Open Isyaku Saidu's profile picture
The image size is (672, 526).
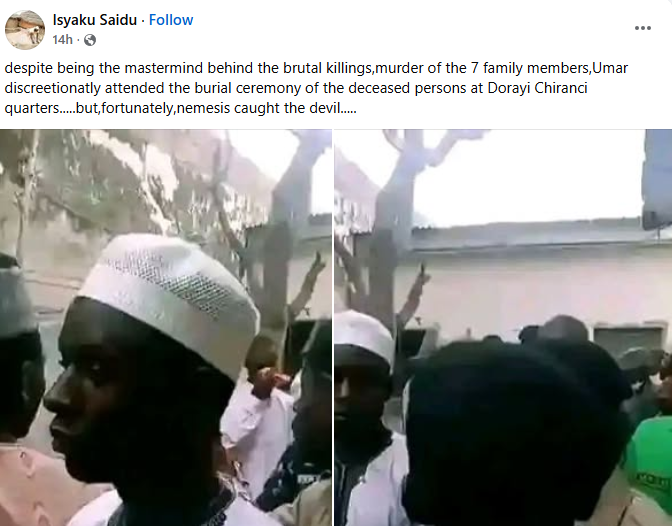(x=25, y=30)
